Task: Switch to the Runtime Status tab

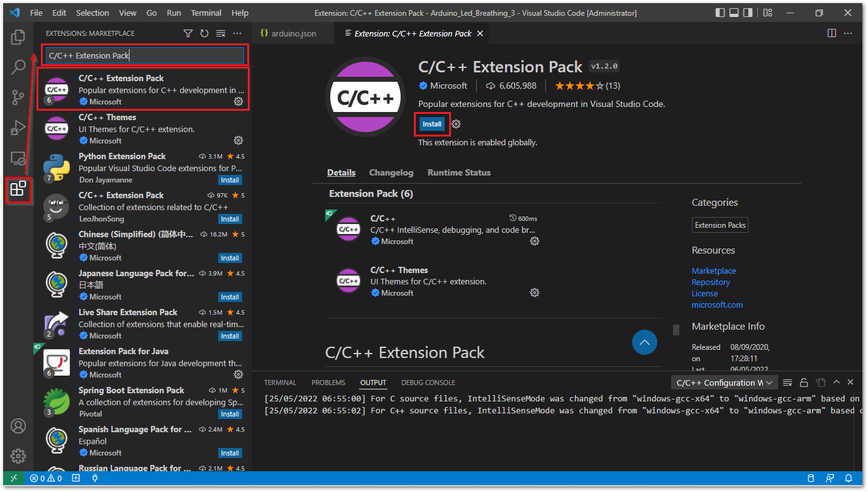Action: pos(459,172)
